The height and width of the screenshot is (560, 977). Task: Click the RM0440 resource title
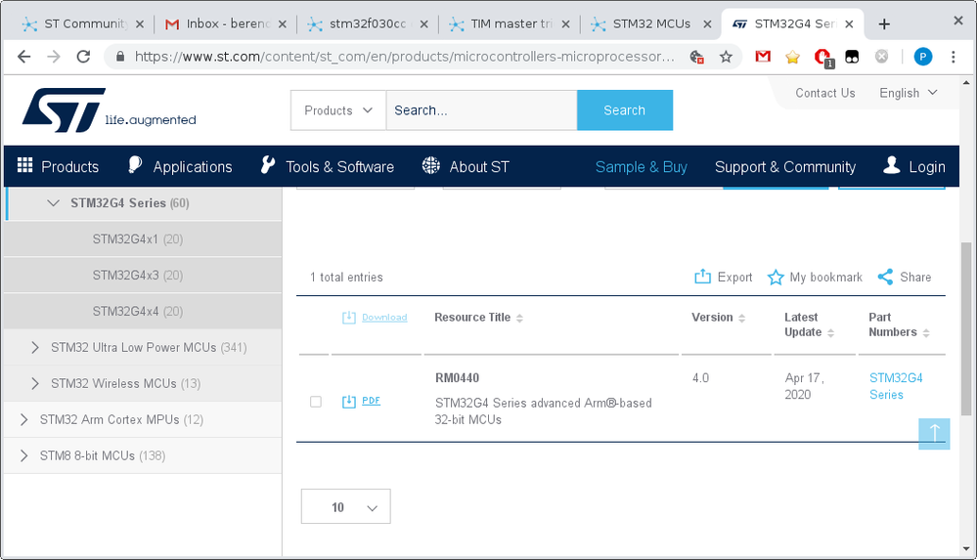click(x=458, y=378)
